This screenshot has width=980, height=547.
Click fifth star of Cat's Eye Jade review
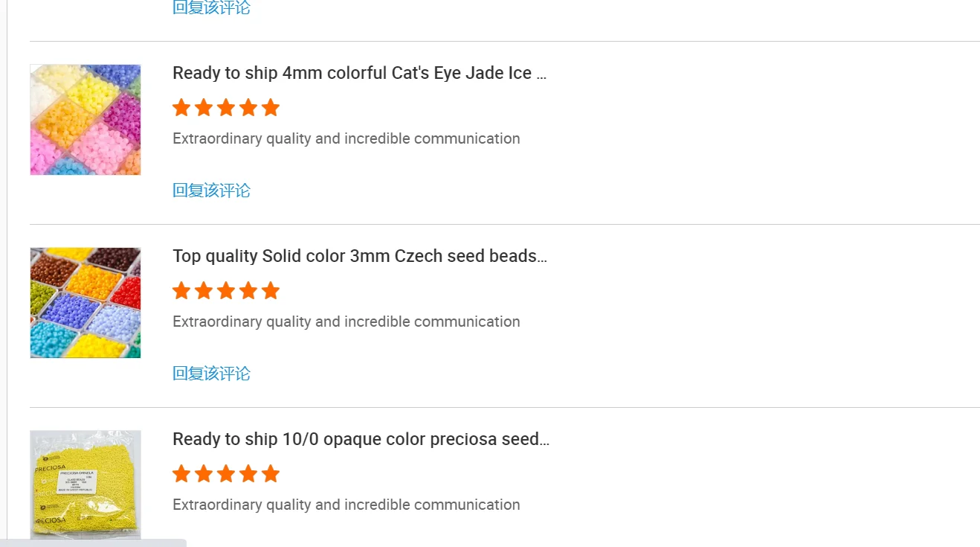coord(271,108)
